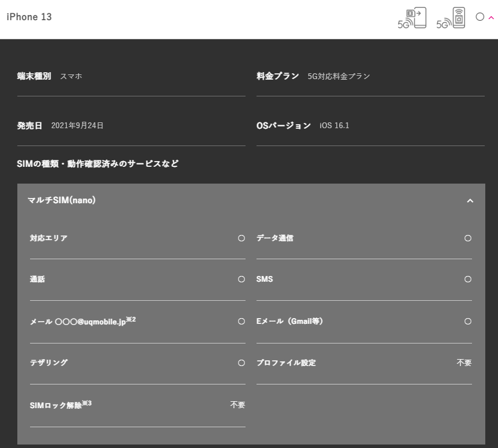Click the ※3 footnote marker on SIMロック解除

pyautogui.click(x=87, y=403)
